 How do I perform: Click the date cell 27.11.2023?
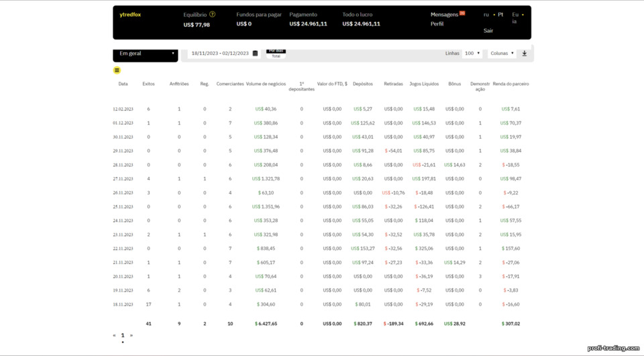[x=123, y=179]
